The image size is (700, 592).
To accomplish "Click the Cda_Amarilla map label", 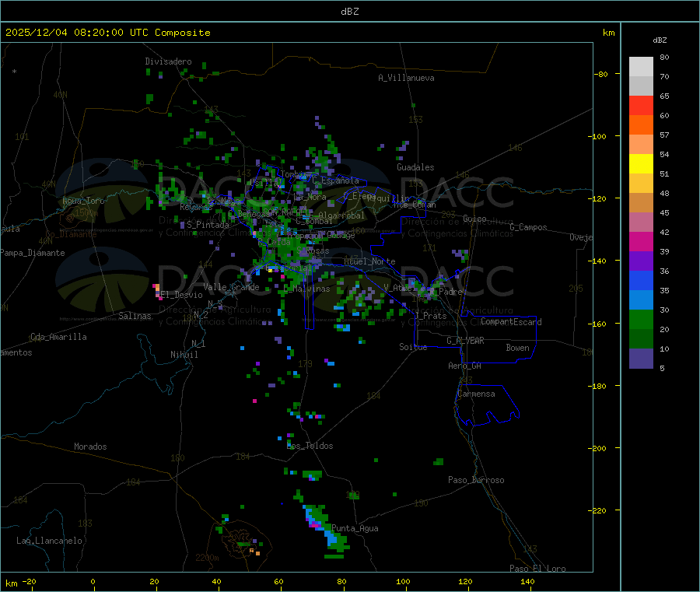I will click(x=58, y=337).
